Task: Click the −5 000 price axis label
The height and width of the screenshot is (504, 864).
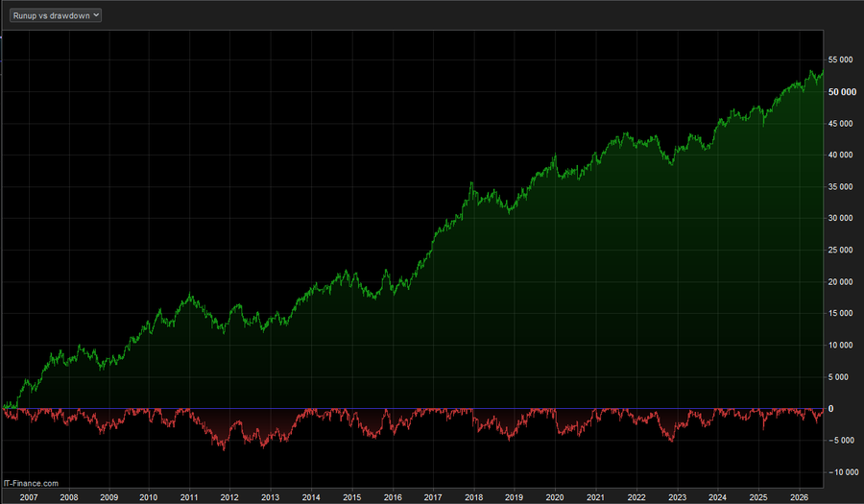Action: (x=841, y=440)
